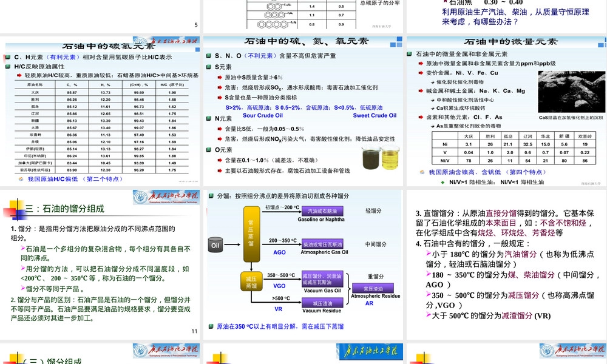Click the 'H/C (原子比)' column header

[172, 85]
